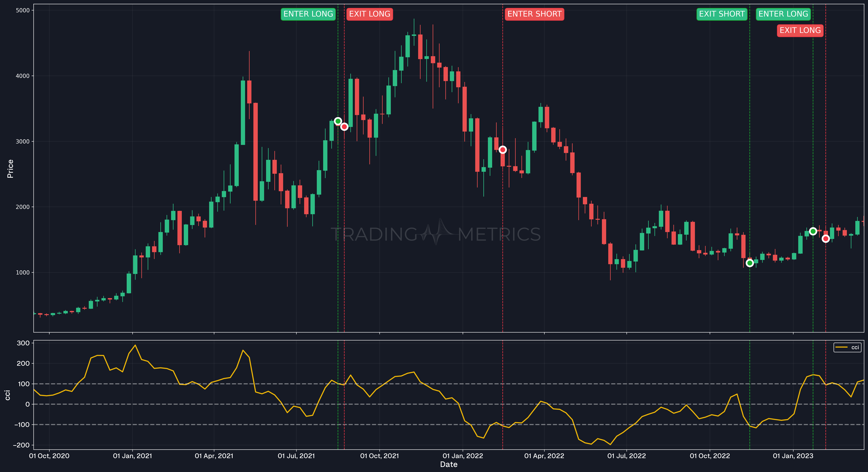Click the 01 Jan, 2021 date label
The image size is (868, 472).
point(132,456)
